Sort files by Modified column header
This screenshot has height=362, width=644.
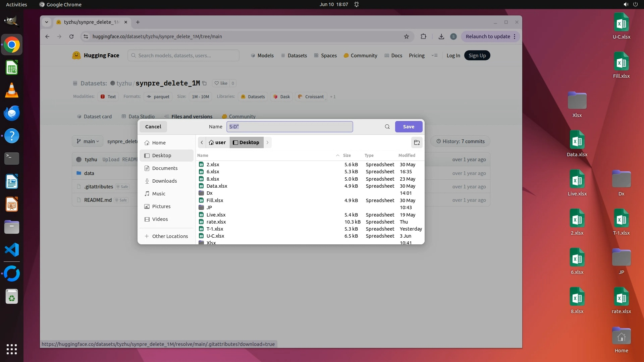coord(407,156)
